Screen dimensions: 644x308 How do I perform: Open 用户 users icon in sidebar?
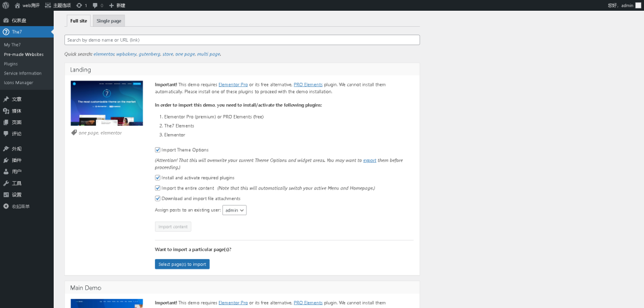6,172
